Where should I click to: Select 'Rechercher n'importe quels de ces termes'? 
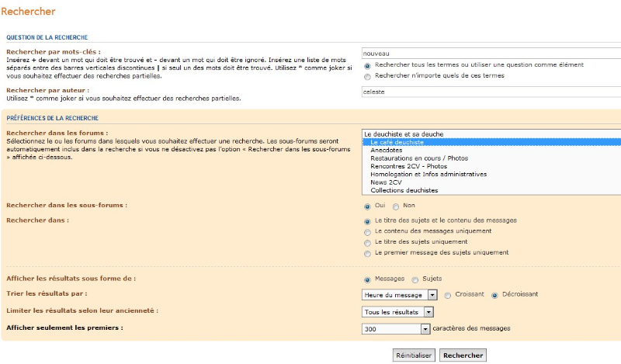click(x=367, y=76)
